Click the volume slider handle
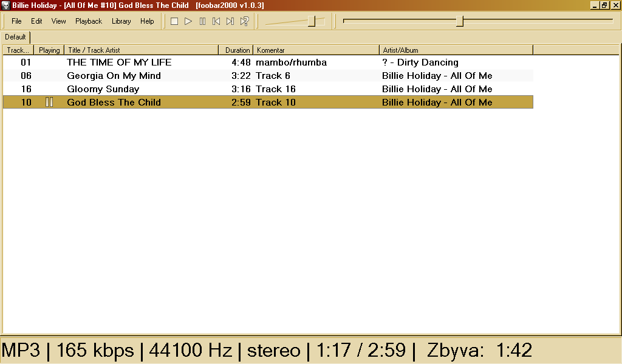 [x=312, y=21]
